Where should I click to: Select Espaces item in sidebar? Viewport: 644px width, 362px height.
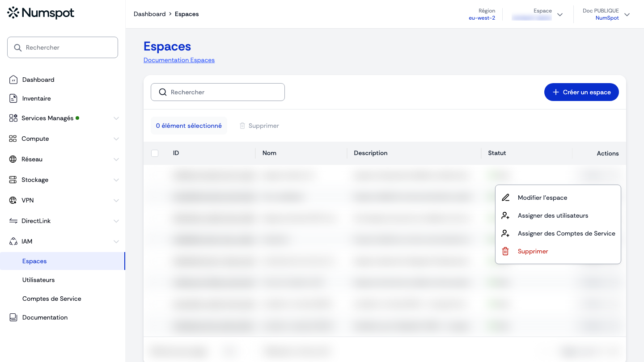click(x=62, y=261)
